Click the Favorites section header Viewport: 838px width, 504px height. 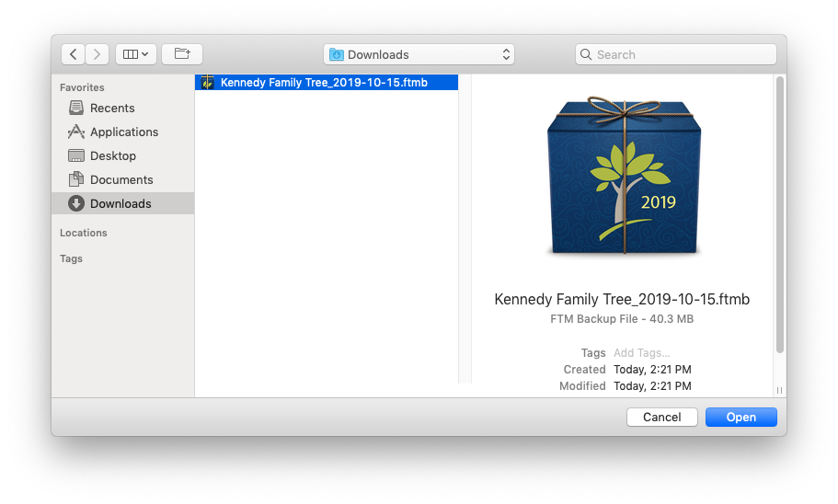click(x=82, y=87)
